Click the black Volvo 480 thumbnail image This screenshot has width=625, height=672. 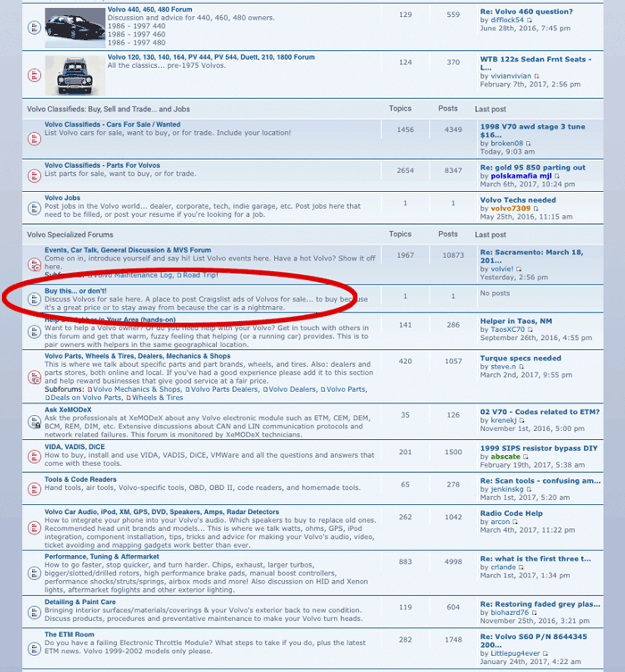75,27
